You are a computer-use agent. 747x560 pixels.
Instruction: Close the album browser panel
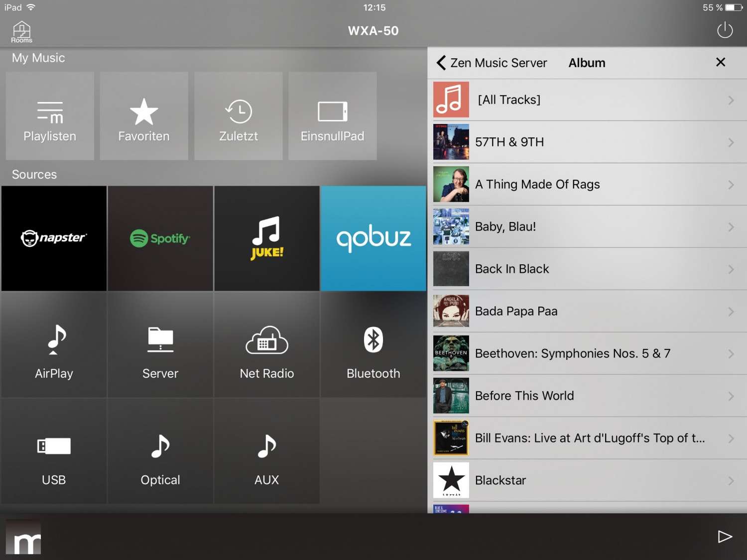[x=720, y=62]
